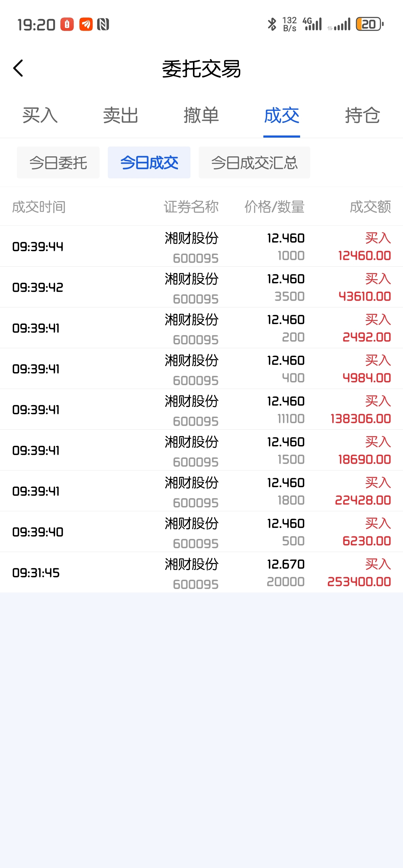
Task: Open the 撤单 tab
Action: point(201,116)
